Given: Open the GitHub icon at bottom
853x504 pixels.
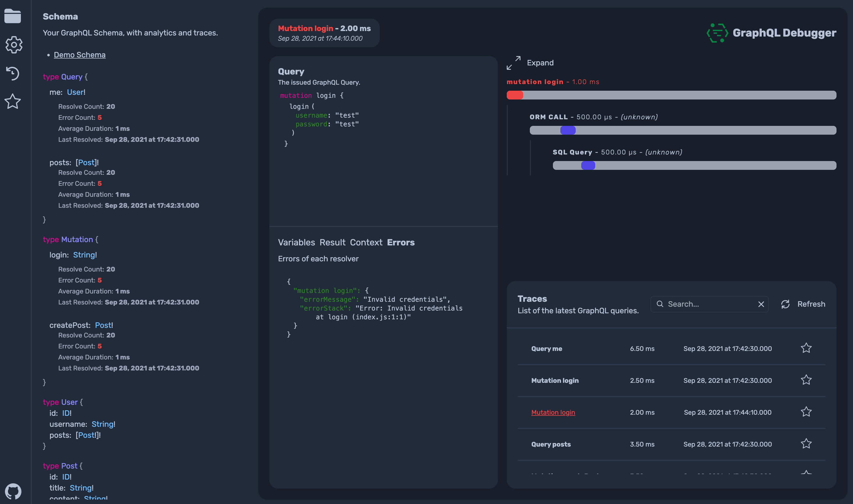Looking at the screenshot, I should (x=13, y=491).
